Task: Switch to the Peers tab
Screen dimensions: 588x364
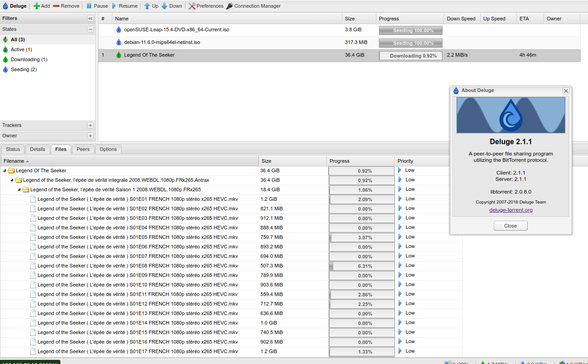Action: (x=83, y=149)
